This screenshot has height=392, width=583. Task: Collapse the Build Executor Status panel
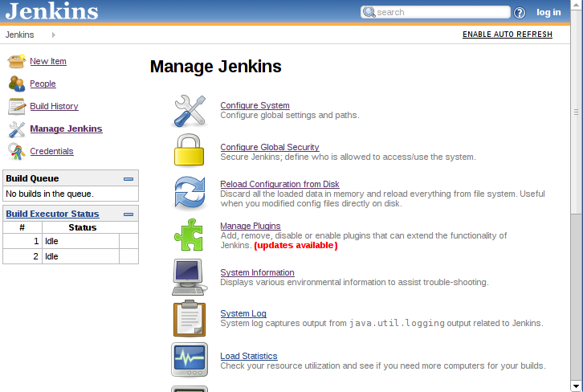point(128,214)
